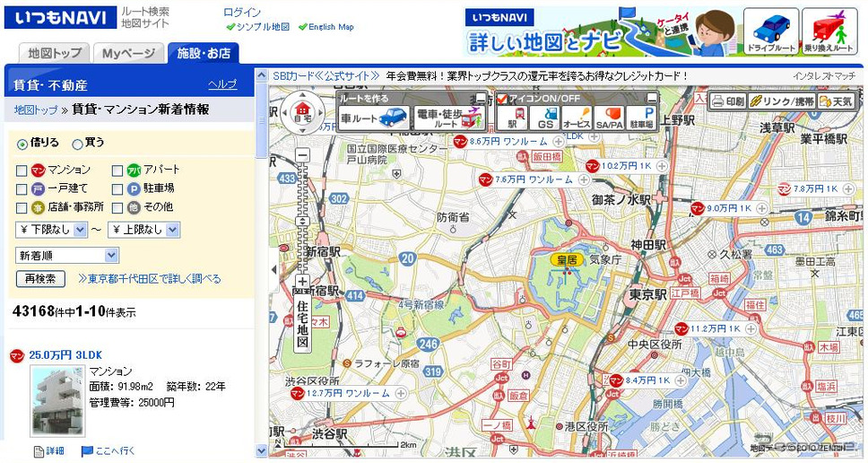868x463 pixels.
Task: Click the 9.0万円 1K map marker
Action: (x=729, y=208)
